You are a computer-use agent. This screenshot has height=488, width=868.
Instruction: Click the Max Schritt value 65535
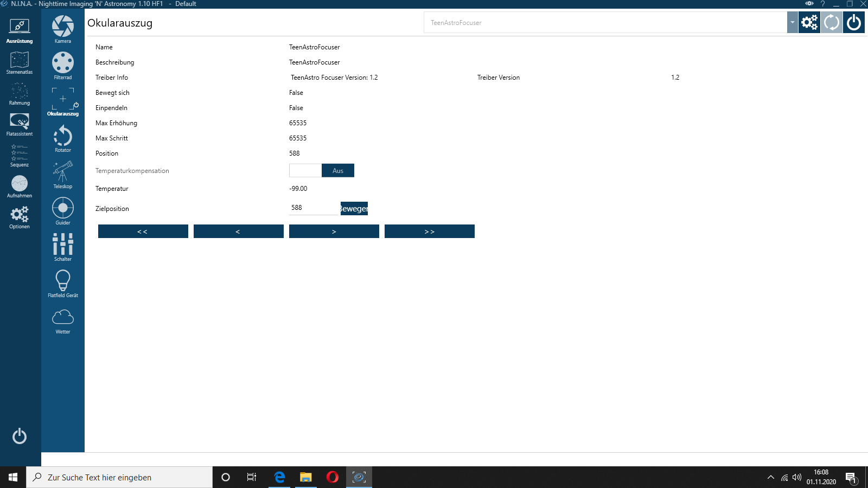[x=298, y=138]
